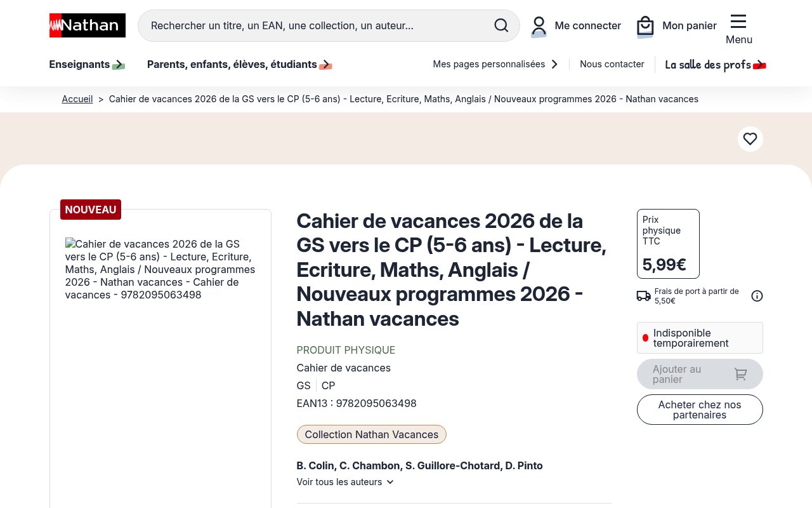Viewport: 812px width, 508px height.
Task: Open the Enseignants section
Action: pyautogui.click(x=87, y=64)
